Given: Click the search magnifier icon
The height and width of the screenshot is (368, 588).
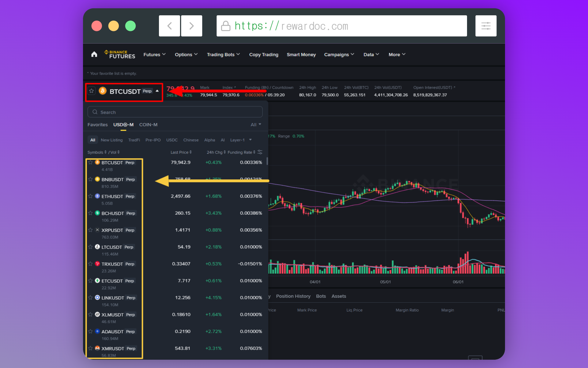Looking at the screenshot, I should click(95, 112).
